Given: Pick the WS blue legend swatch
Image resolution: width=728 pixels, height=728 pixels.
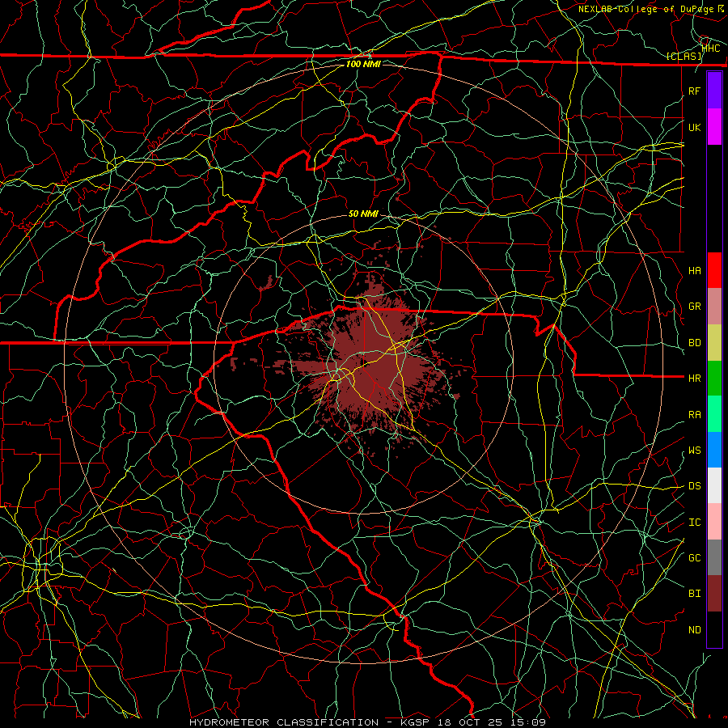Looking at the screenshot, I should (x=714, y=450).
